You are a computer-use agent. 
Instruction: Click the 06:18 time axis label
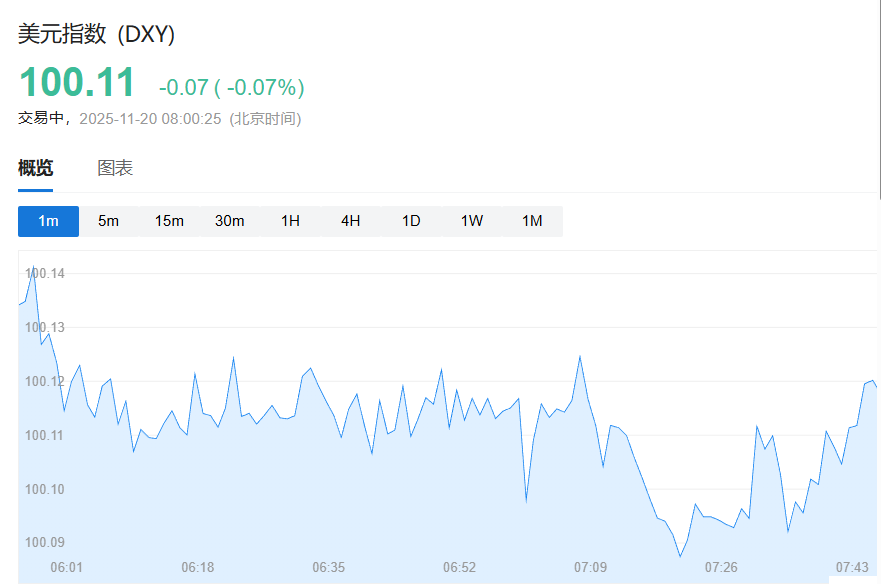[x=198, y=567]
